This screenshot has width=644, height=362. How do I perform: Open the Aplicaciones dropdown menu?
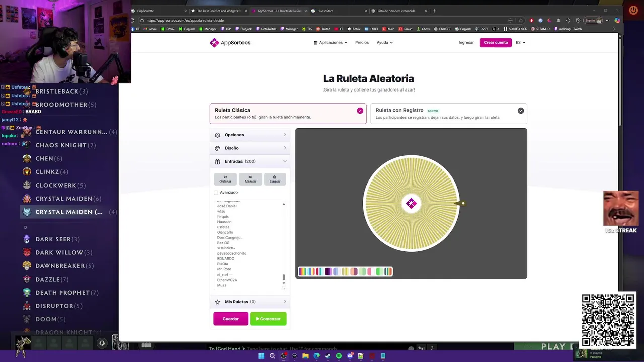pyautogui.click(x=331, y=43)
